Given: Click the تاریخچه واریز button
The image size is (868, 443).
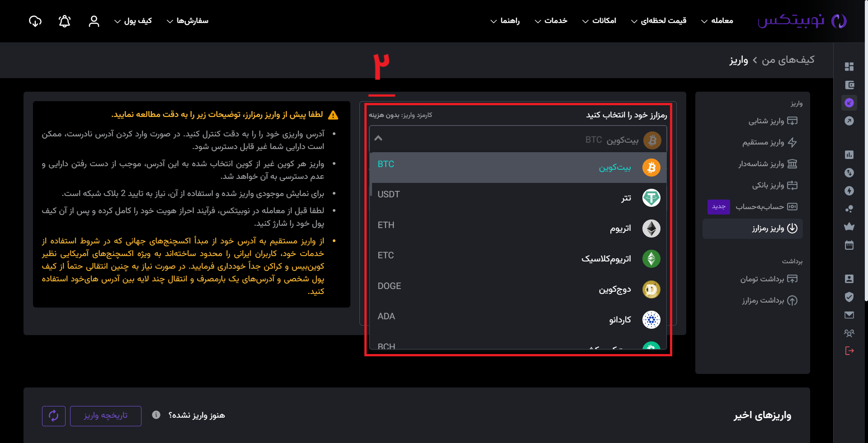Looking at the screenshot, I should point(106,416).
